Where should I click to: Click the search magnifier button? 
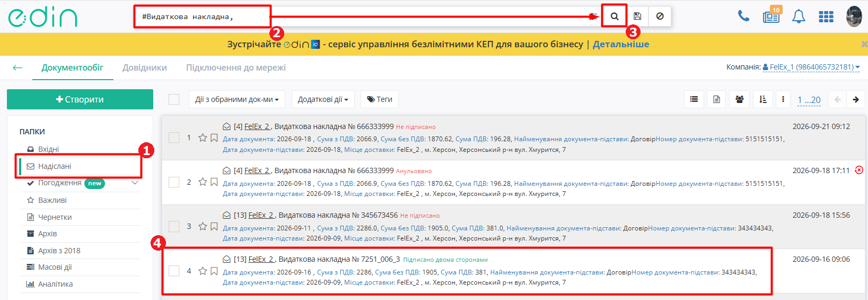(615, 16)
